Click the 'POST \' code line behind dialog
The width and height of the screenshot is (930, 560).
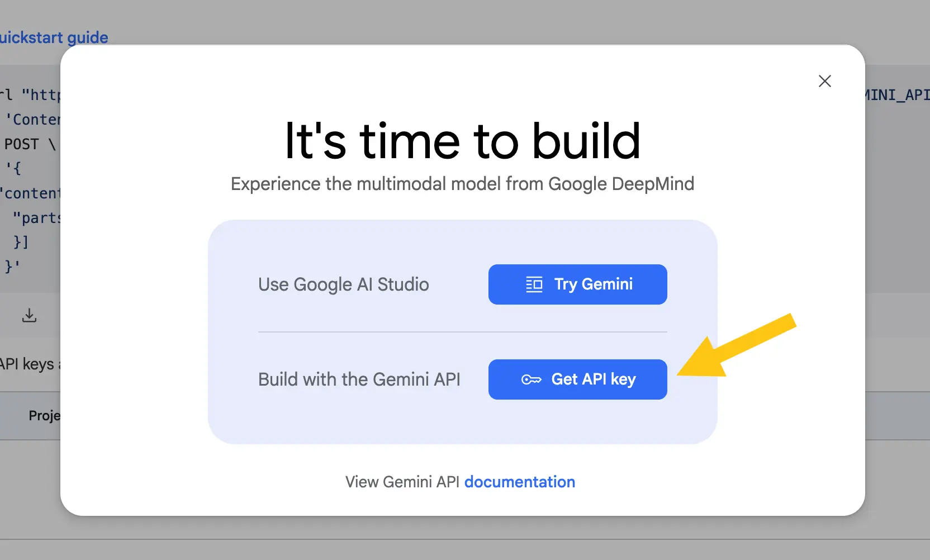point(30,144)
